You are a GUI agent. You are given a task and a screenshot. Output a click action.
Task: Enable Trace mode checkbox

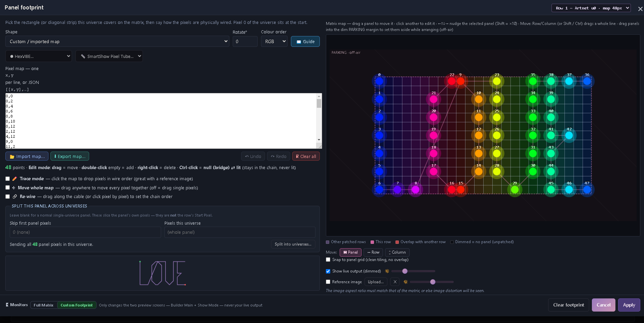pos(7,179)
